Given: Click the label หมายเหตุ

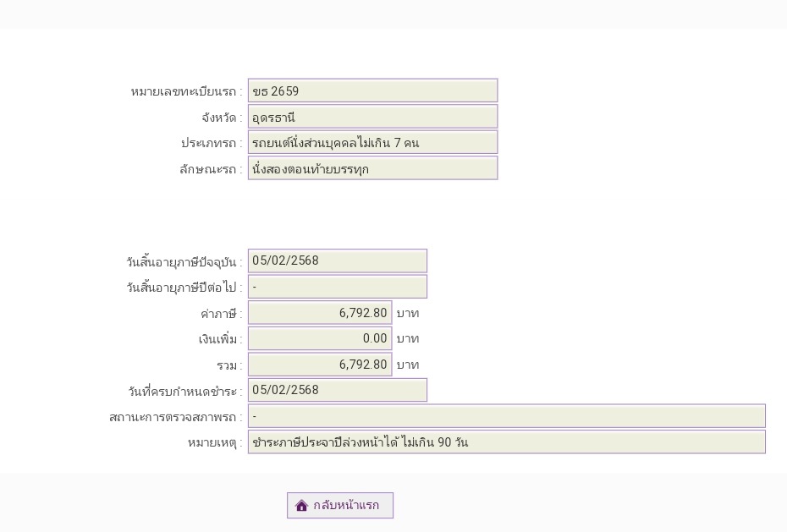Looking at the screenshot, I should (215, 443).
